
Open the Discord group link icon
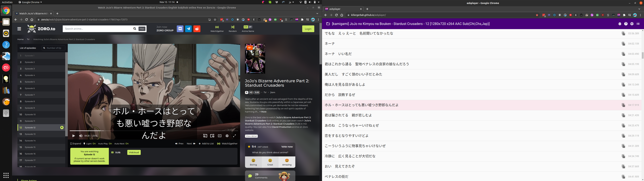(180, 29)
